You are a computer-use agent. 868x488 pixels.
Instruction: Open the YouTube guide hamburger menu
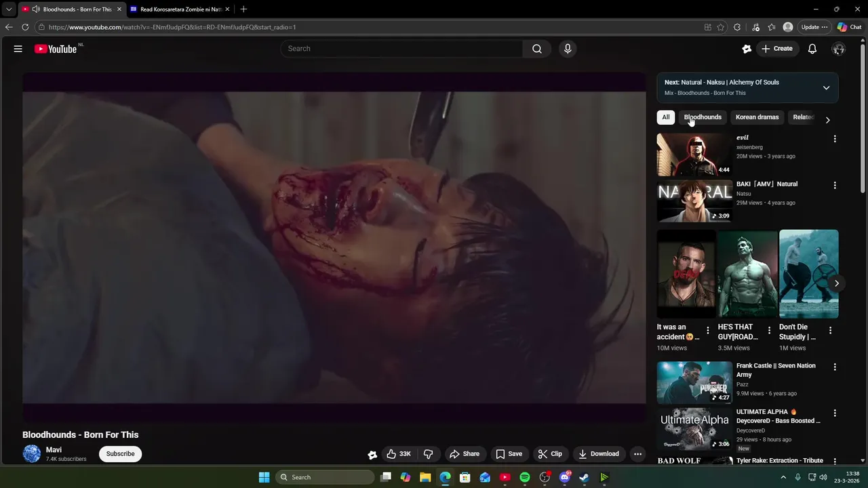tap(18, 49)
